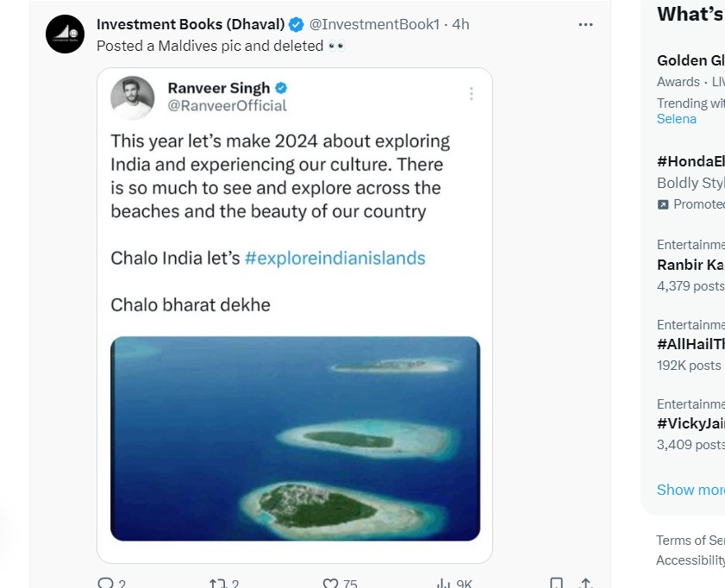The width and height of the screenshot is (725, 588).
Task: Click the blue verified badge beside Investment Books
Action: tap(297, 24)
